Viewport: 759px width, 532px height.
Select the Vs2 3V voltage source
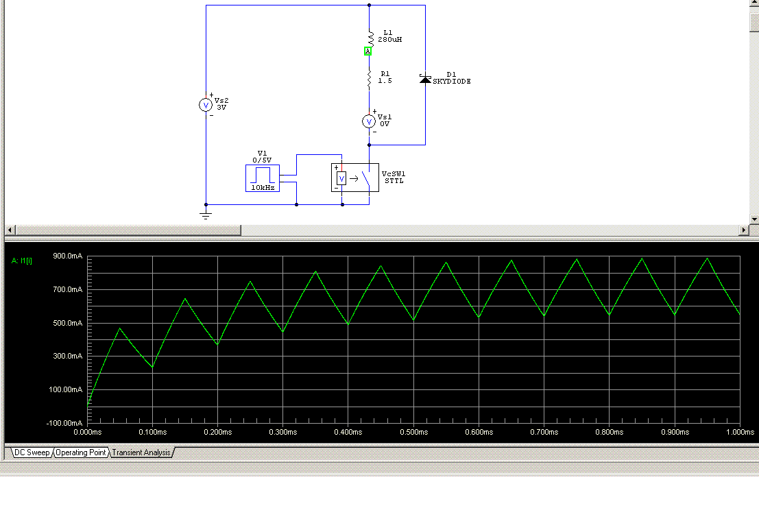click(205, 104)
